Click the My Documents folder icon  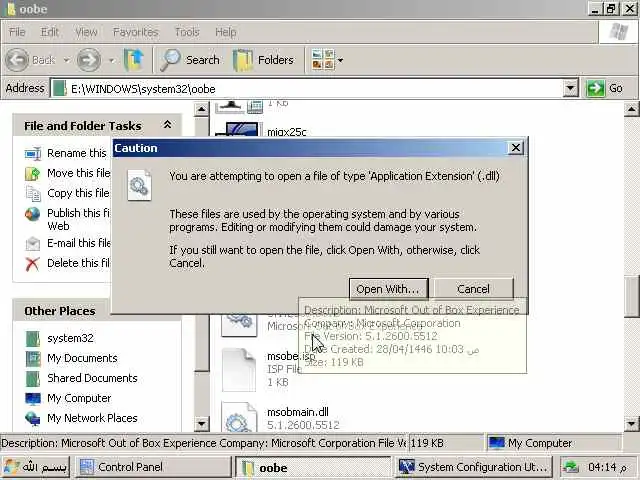[x=33, y=358]
